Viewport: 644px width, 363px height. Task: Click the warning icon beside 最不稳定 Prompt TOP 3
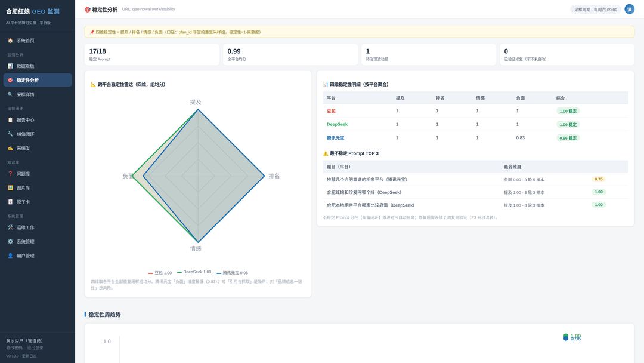click(326, 153)
